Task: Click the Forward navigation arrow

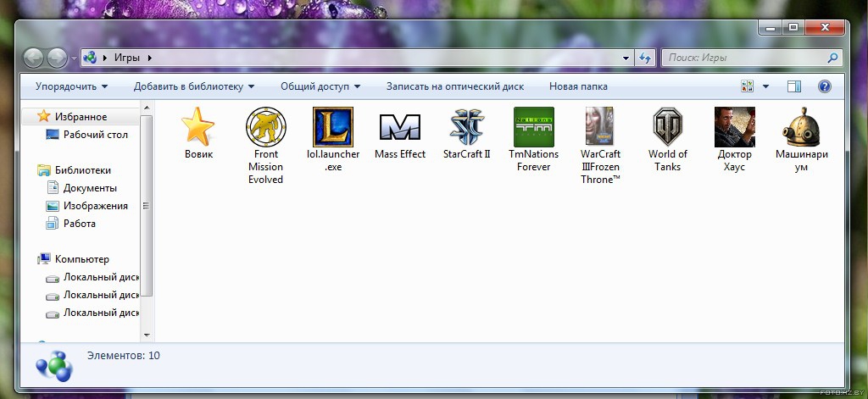Action: click(x=57, y=58)
